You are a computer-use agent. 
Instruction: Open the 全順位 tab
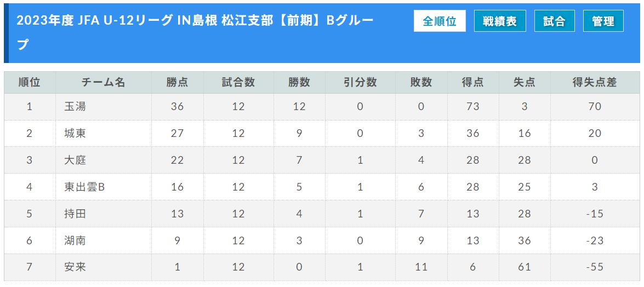pyautogui.click(x=440, y=21)
